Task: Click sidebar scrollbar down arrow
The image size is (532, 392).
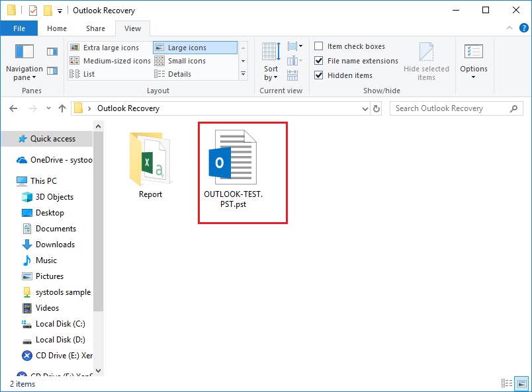Action: pos(99,371)
